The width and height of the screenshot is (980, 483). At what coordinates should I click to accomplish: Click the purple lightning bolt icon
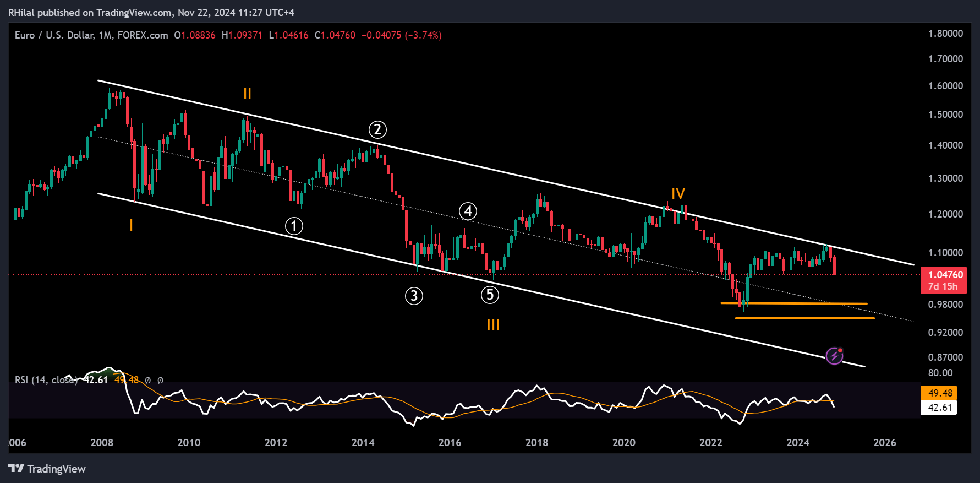pyautogui.click(x=835, y=356)
